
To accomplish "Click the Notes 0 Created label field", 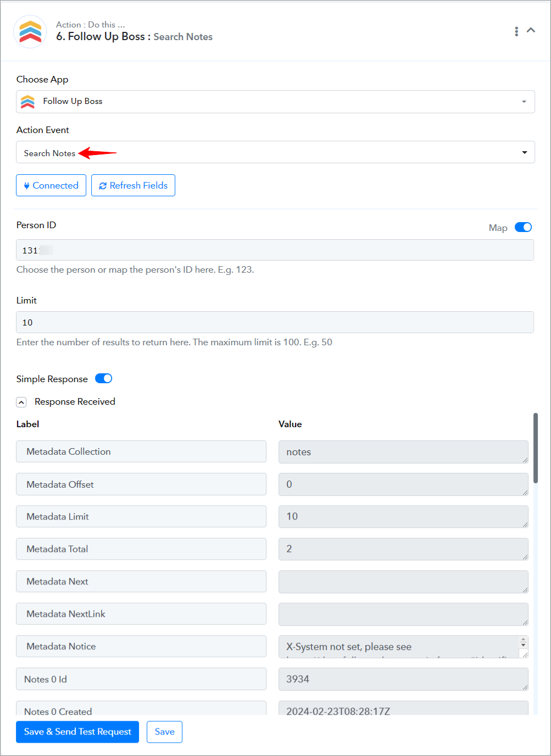I will point(141,708).
